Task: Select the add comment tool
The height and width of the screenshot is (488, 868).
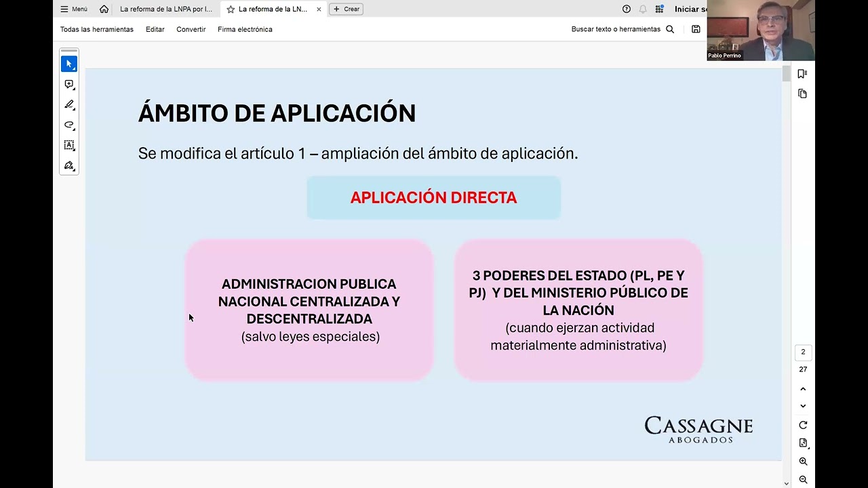Action: [69, 84]
